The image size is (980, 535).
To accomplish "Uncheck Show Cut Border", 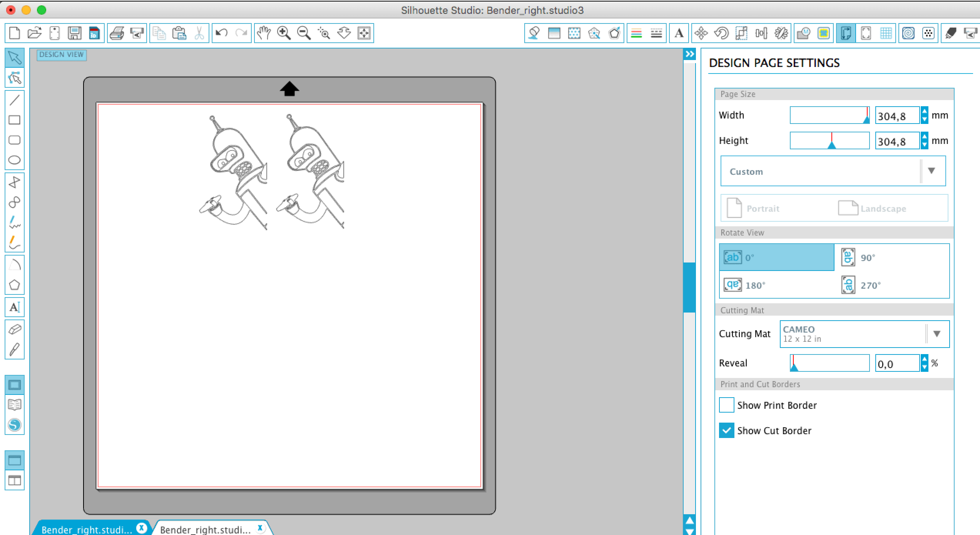I will coord(726,431).
